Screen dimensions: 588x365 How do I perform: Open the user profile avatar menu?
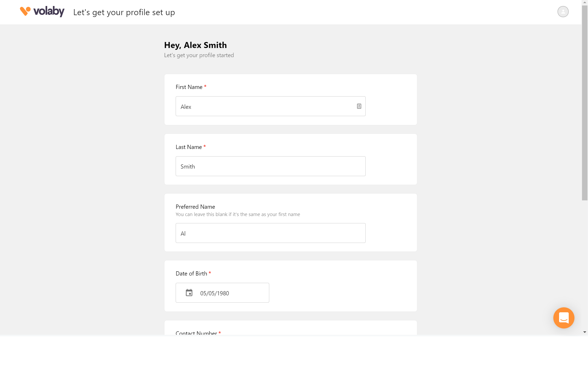click(x=563, y=11)
